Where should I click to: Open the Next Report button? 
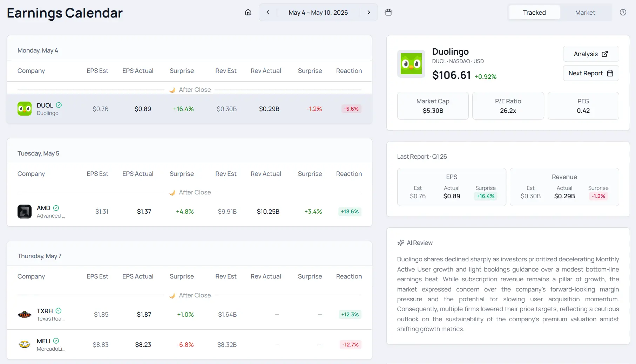coord(591,73)
